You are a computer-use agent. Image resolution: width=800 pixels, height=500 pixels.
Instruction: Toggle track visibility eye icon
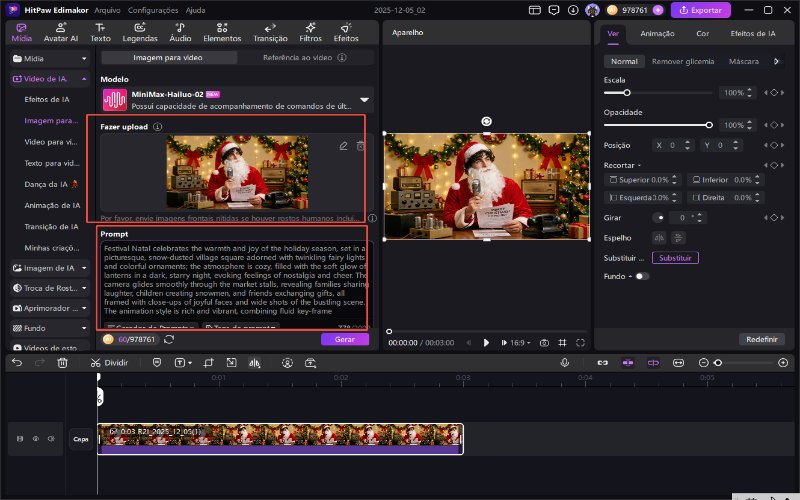click(35, 438)
